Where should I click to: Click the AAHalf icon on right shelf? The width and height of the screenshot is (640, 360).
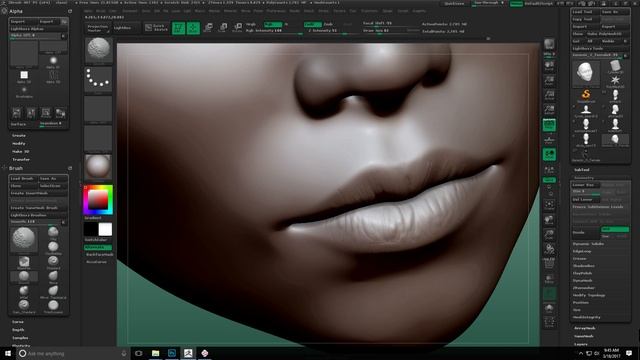(x=549, y=110)
